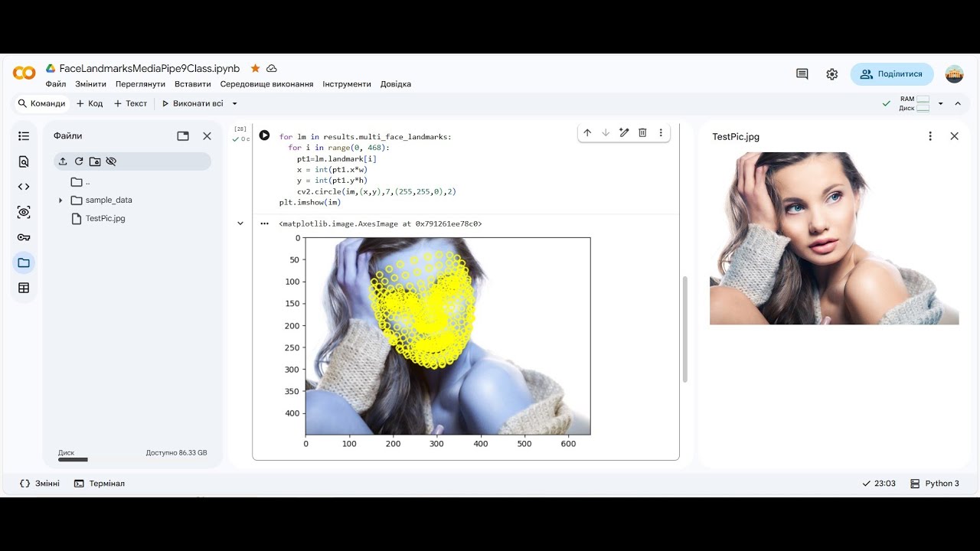Collapse the cell output chevron
Screen dimensions: 980x551
240,223
